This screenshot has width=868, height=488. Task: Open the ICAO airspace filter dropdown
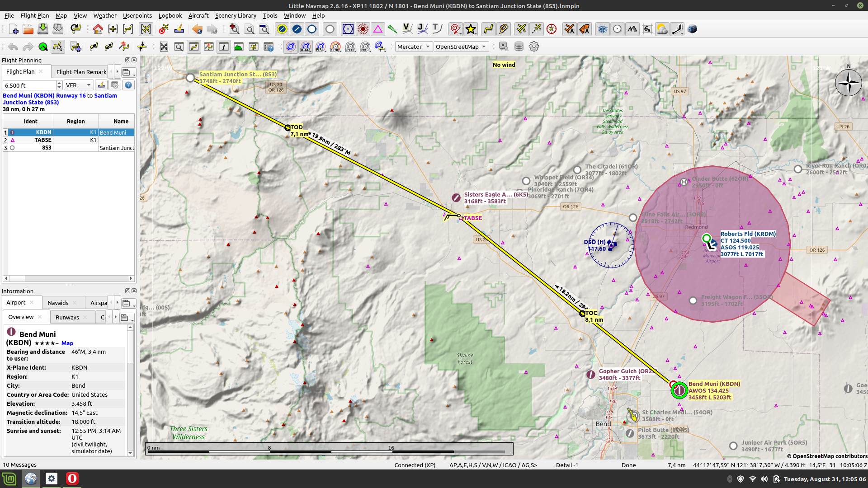(306, 47)
